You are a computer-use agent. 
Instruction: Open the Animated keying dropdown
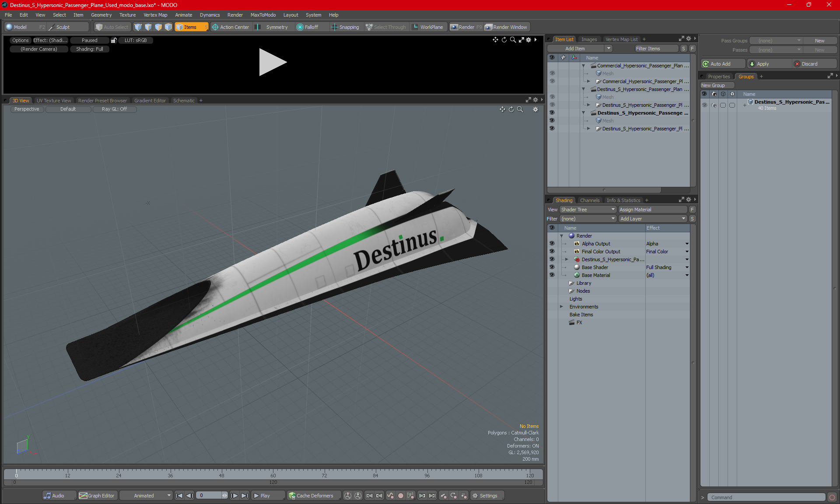[x=146, y=496]
